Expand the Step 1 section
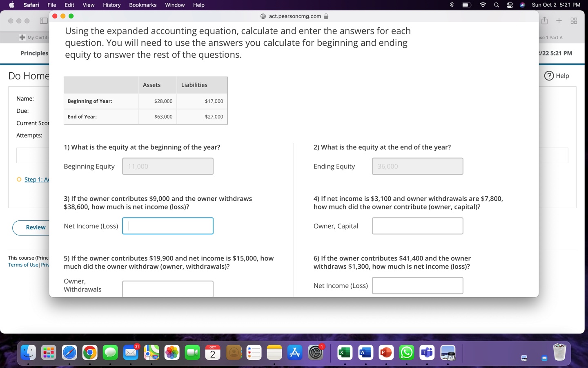 coord(36,179)
